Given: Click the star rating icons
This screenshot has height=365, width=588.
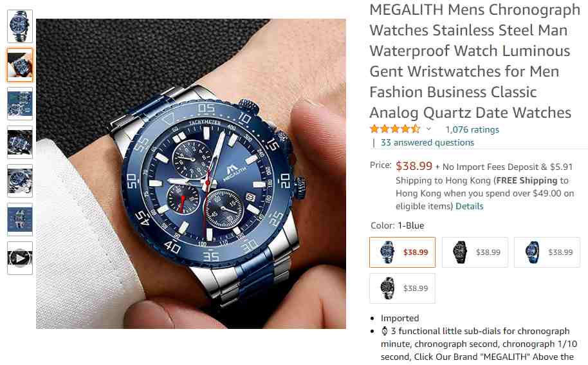Looking at the screenshot, I should pos(395,129).
